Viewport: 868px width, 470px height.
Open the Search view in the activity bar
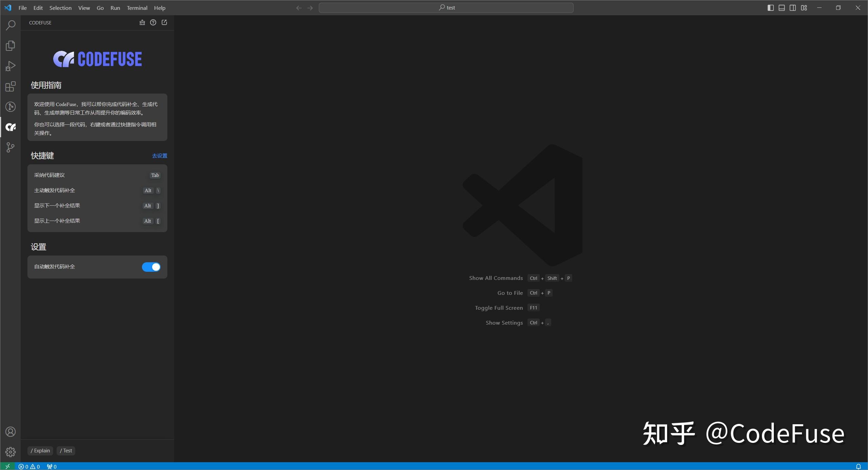coord(11,25)
